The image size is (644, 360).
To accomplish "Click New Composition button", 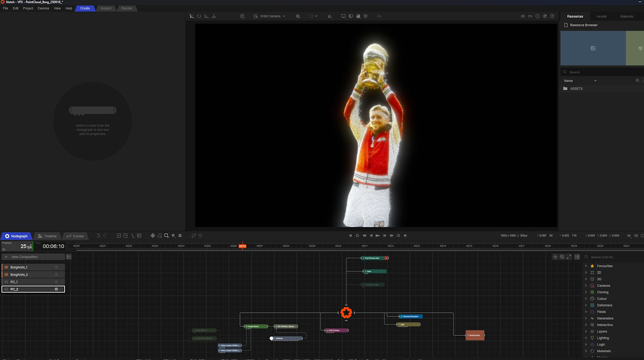I will pyautogui.click(x=33, y=257).
